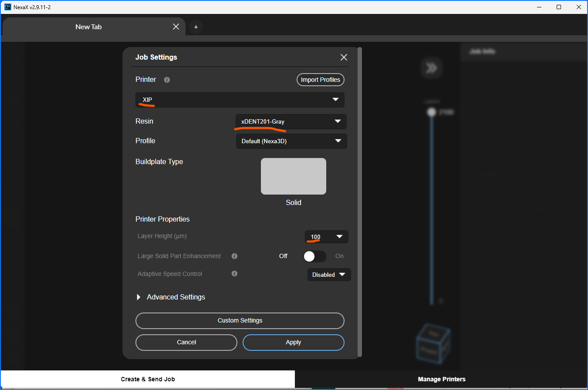
Task: Click the Apply button
Action: 294,343
